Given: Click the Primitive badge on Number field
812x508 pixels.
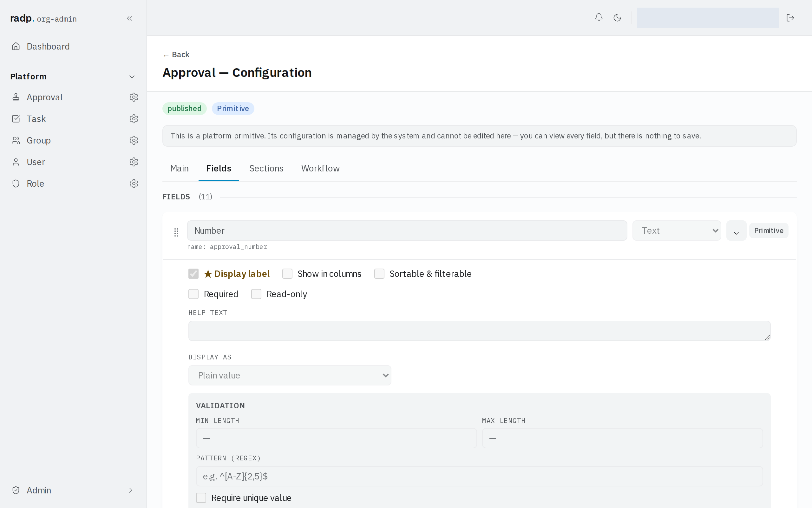Looking at the screenshot, I should (x=768, y=231).
